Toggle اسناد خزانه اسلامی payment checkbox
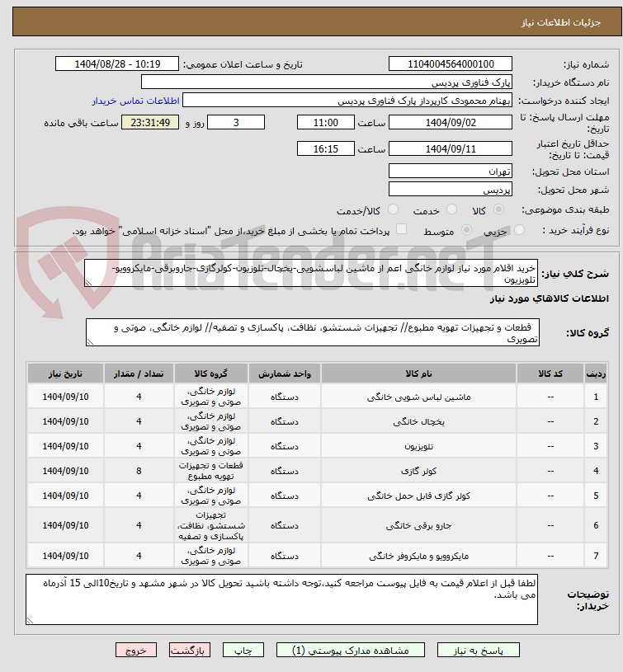 click(x=401, y=229)
